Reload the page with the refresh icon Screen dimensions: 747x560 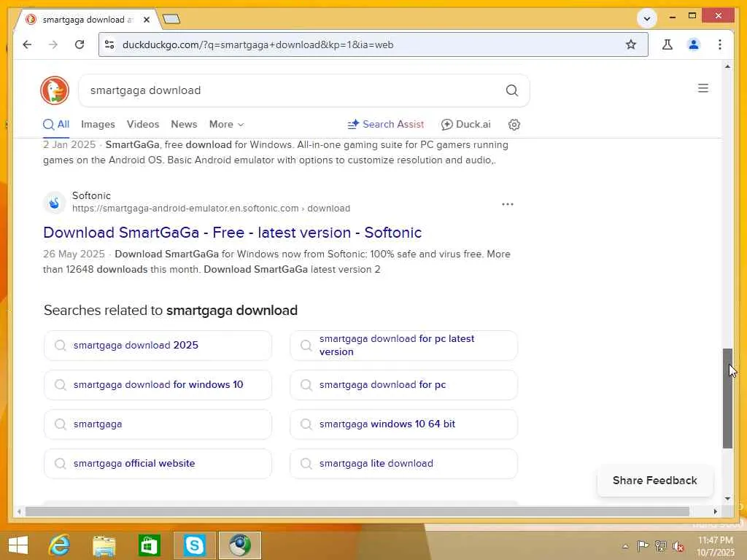click(80, 44)
